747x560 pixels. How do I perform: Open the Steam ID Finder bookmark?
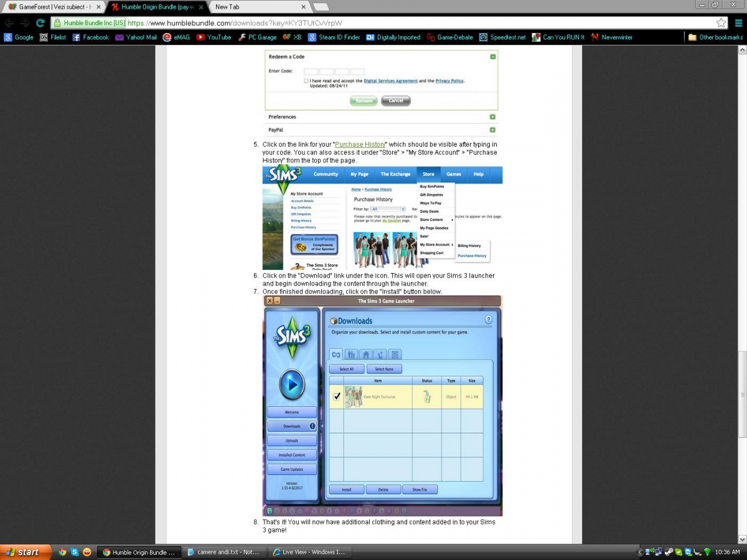tap(334, 37)
